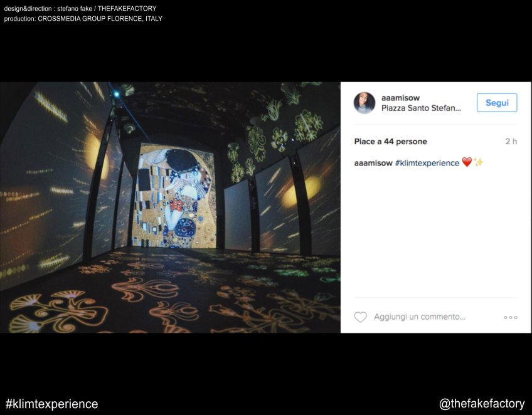This screenshot has width=532, height=415.
Task: Click the large #klimtexperience footer text
Action: (x=51, y=404)
